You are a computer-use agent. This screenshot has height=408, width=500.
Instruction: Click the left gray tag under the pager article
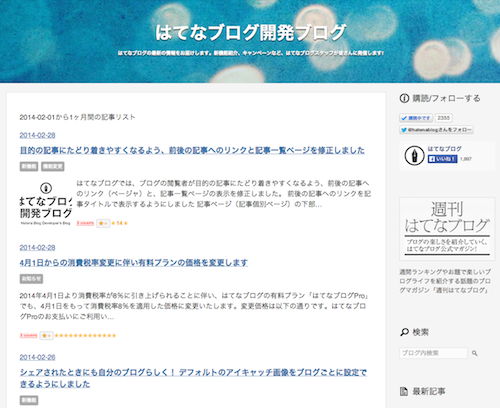(x=29, y=166)
